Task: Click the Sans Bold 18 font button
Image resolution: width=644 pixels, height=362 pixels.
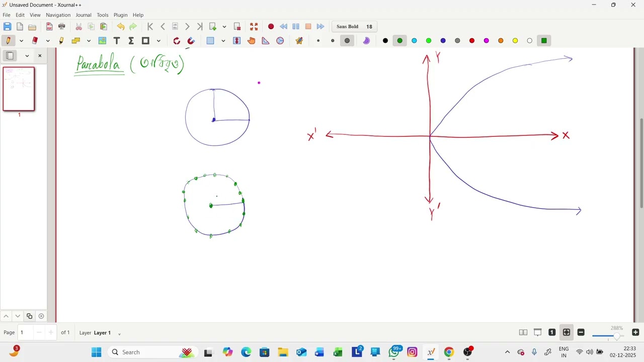Action: (x=355, y=27)
